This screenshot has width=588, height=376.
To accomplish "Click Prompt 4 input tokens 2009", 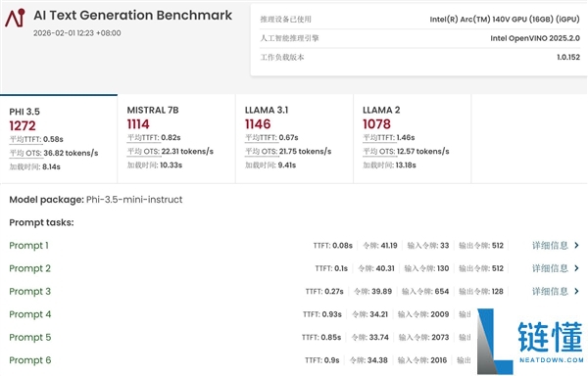I will click(x=440, y=314).
